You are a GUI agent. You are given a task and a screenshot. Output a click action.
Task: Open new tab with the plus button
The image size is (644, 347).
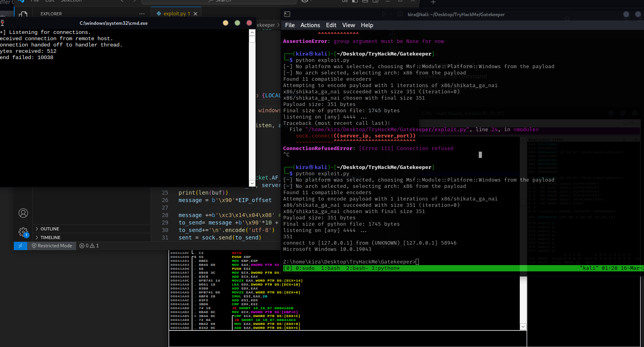(433, 2)
